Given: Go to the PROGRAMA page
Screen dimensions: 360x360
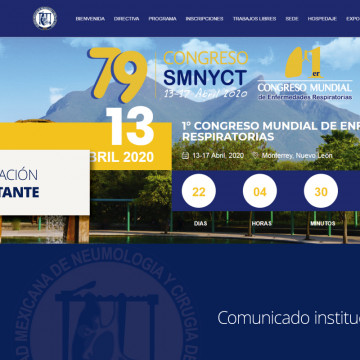Looking at the screenshot, I should point(163,19).
